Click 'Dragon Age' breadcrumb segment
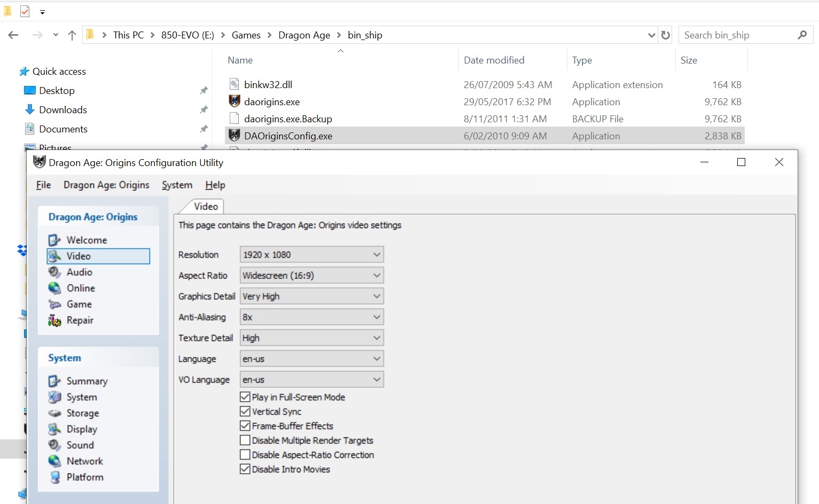Image resolution: width=819 pixels, height=504 pixels. [x=304, y=35]
